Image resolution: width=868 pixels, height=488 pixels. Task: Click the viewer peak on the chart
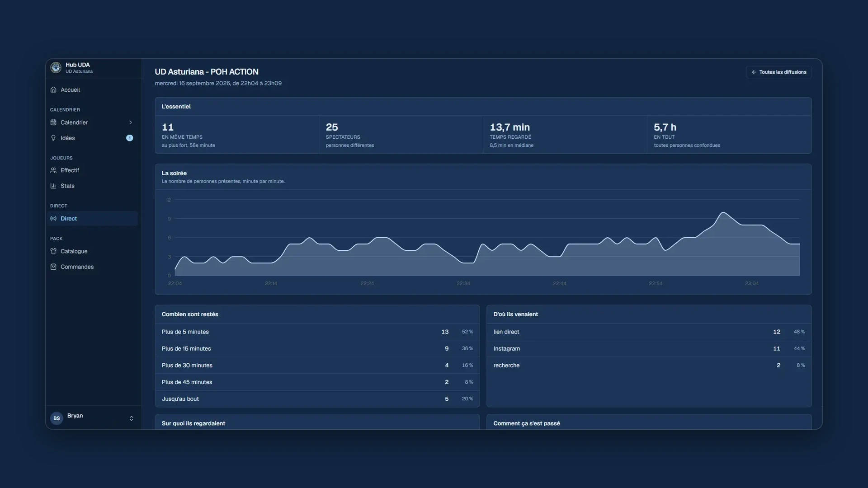(x=723, y=212)
